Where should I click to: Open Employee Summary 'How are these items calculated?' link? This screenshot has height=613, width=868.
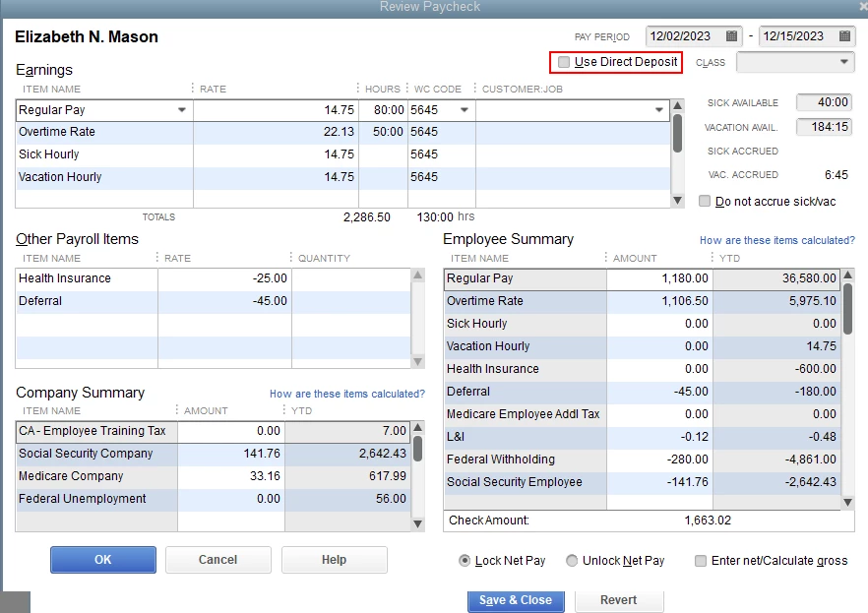click(x=777, y=240)
